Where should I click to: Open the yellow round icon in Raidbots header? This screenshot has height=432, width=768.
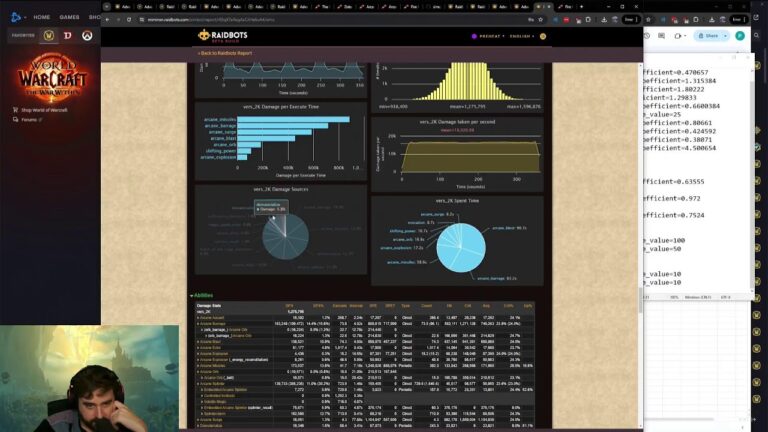[x=543, y=36]
